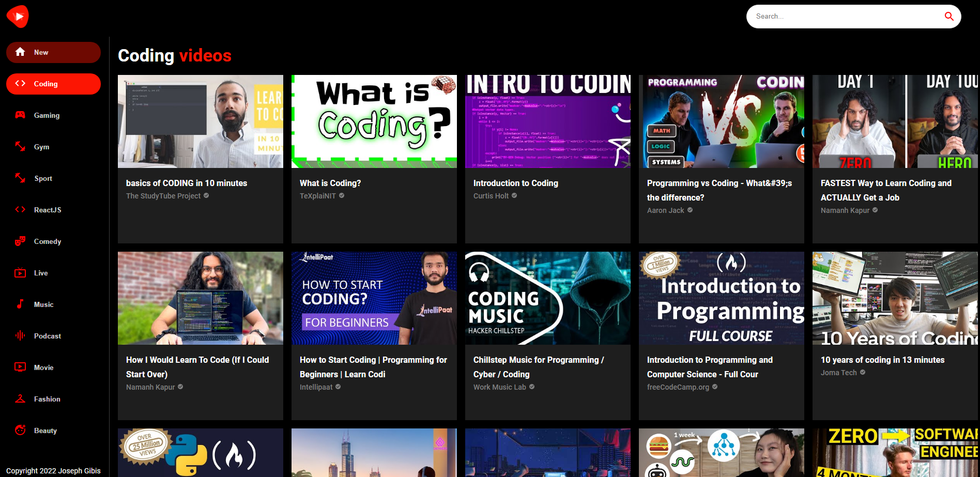
Task: Click the face icon beside Beauty
Action: pos(20,430)
